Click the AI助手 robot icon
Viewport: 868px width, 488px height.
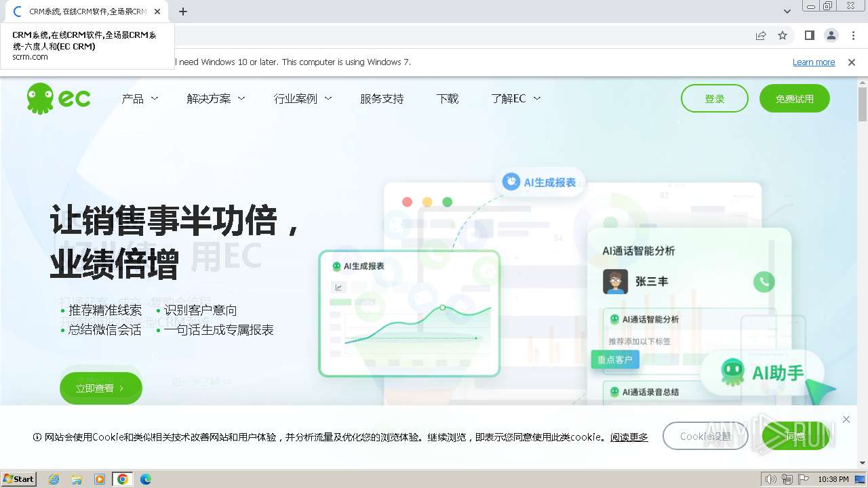732,372
